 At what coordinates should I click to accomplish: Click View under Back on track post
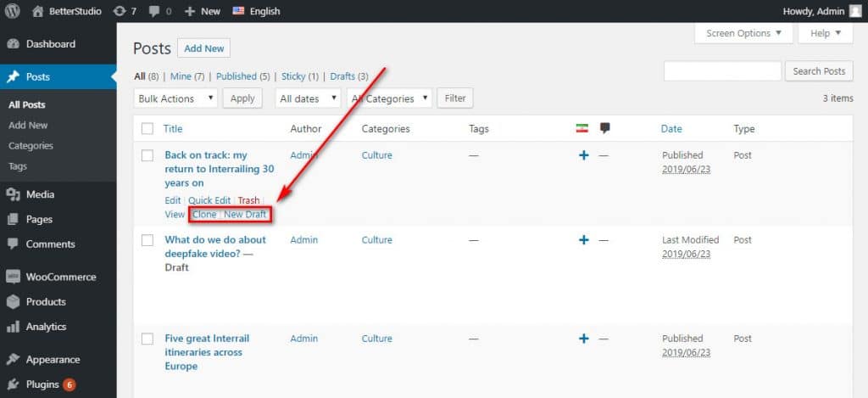point(175,215)
